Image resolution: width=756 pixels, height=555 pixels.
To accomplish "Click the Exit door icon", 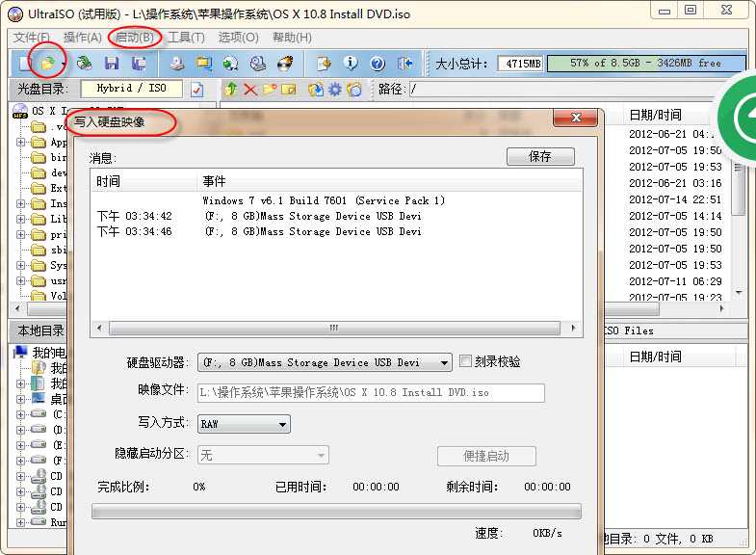I will point(405,64).
